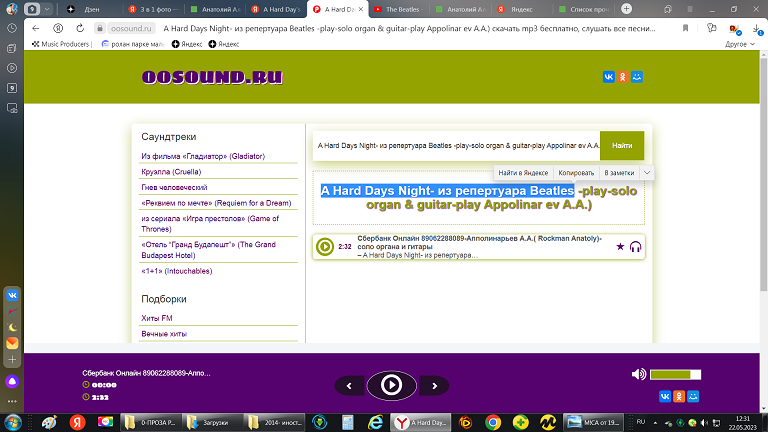Expand the tab group dropdown arrow
The height and width of the screenshot is (432, 768).
click(47, 9)
